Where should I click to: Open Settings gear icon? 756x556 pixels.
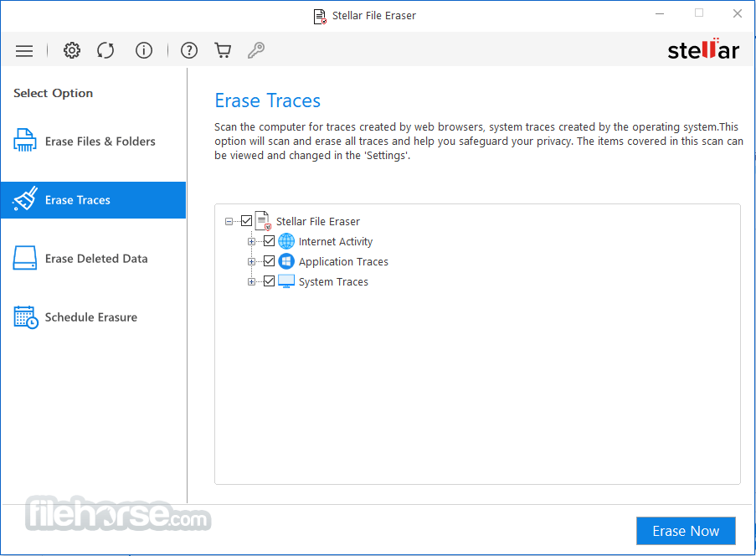tap(72, 50)
